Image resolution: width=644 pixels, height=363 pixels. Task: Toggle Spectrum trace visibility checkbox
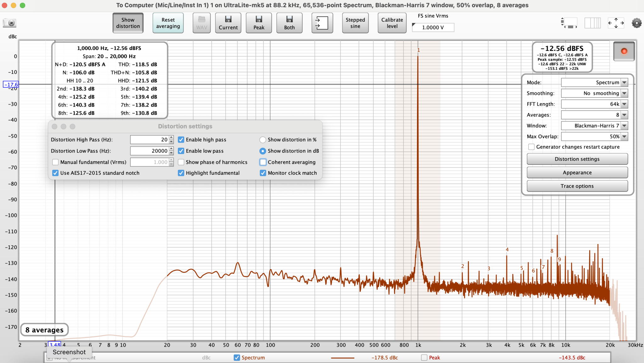237,358
